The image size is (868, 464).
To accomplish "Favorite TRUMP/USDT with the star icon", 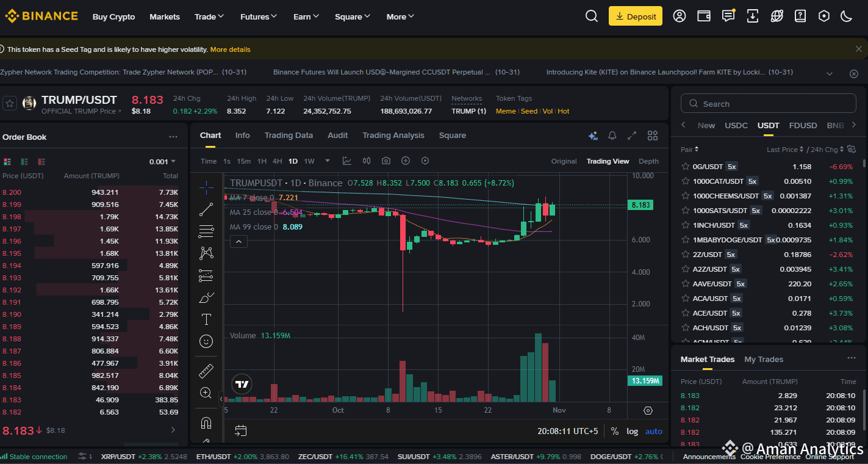I will click(10, 103).
